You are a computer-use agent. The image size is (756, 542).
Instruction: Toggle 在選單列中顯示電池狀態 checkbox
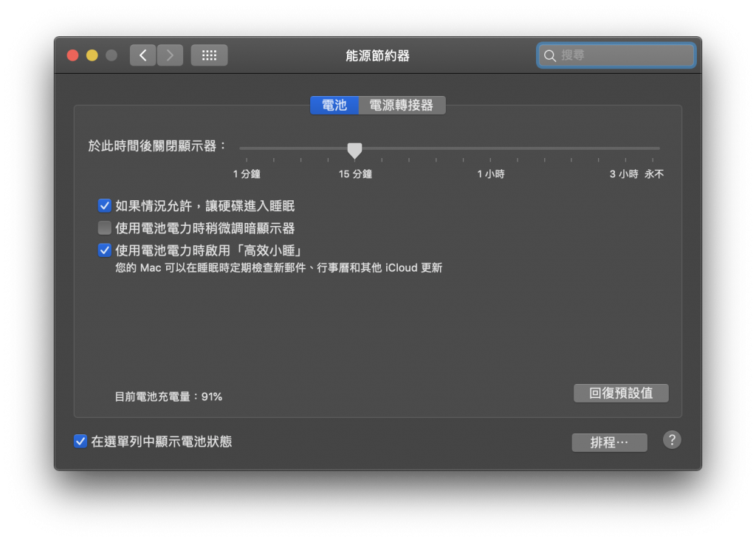[80, 442]
